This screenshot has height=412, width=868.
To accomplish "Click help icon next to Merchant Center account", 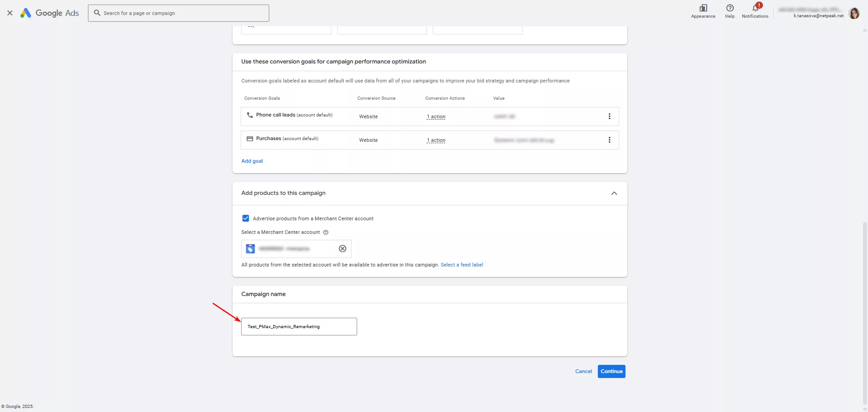I will (x=325, y=233).
